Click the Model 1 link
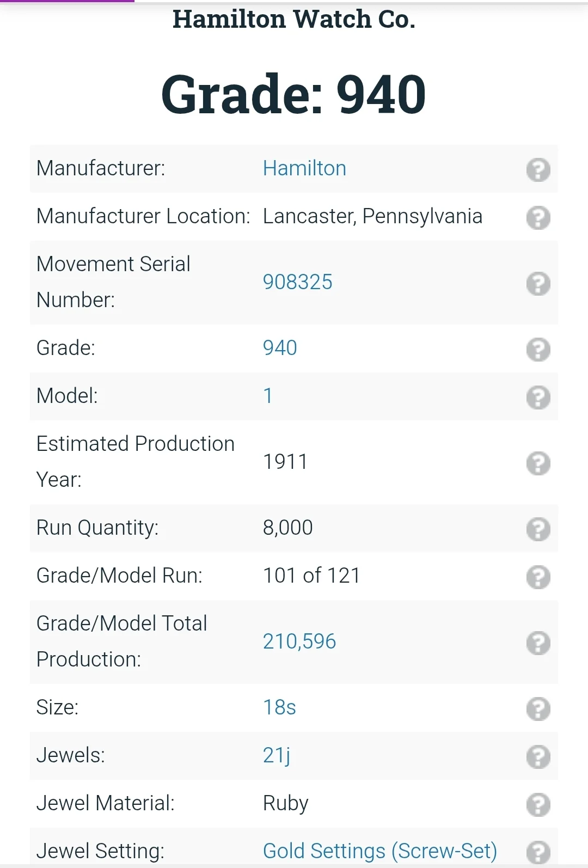 click(268, 396)
